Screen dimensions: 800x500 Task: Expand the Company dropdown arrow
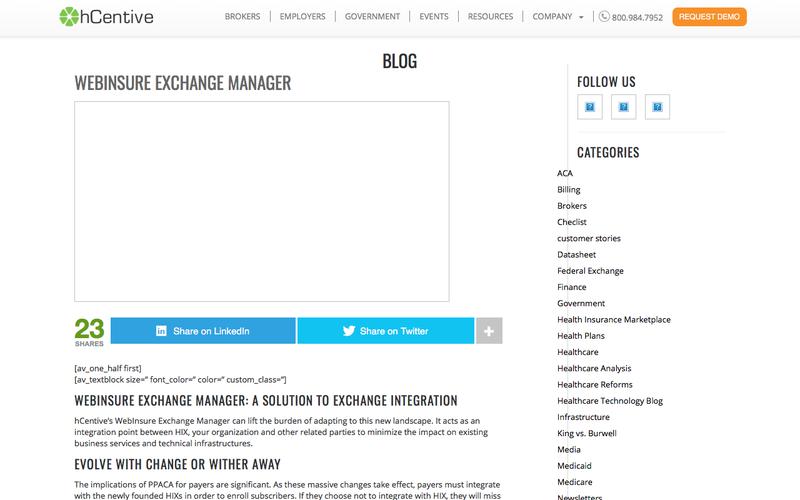[581, 17]
